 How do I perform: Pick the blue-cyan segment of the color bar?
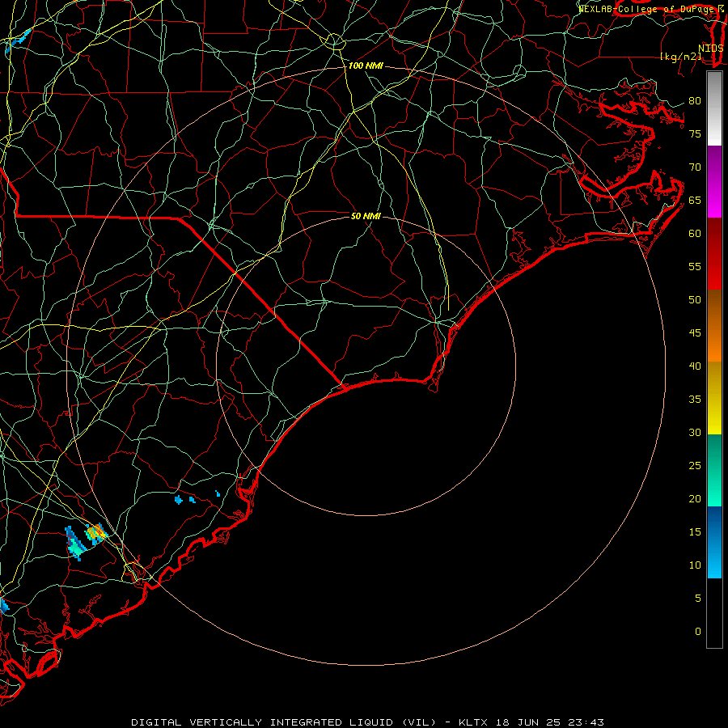click(x=714, y=542)
